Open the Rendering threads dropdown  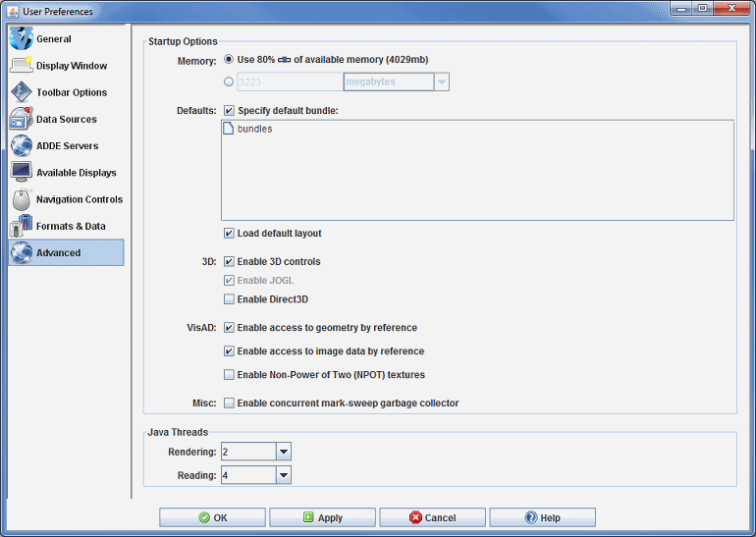(x=283, y=452)
